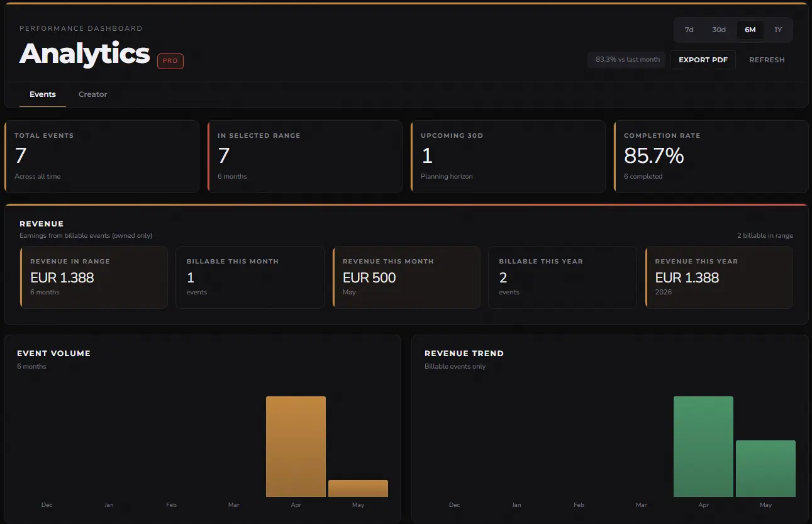This screenshot has height=524, width=812.
Task: Click the 'Planning horizon' text
Action: coord(447,177)
